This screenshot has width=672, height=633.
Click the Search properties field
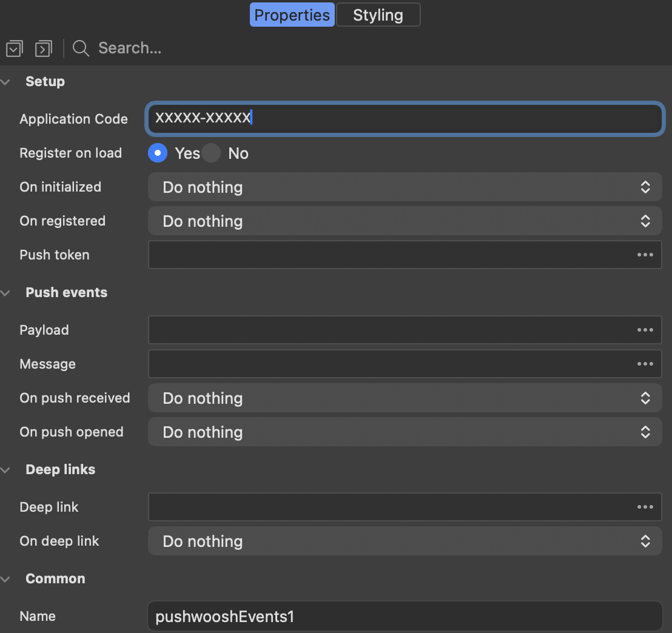[130, 48]
